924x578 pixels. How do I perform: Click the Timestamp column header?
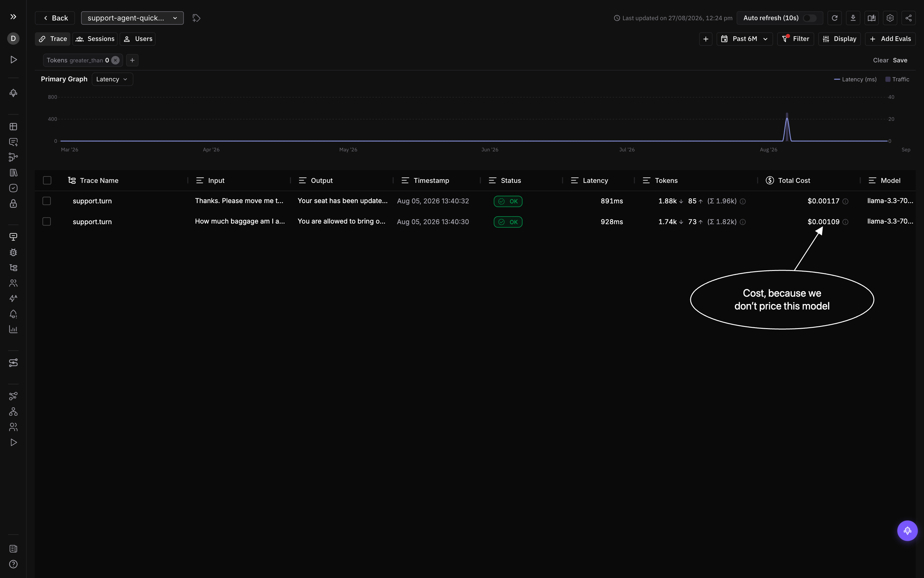(425, 180)
